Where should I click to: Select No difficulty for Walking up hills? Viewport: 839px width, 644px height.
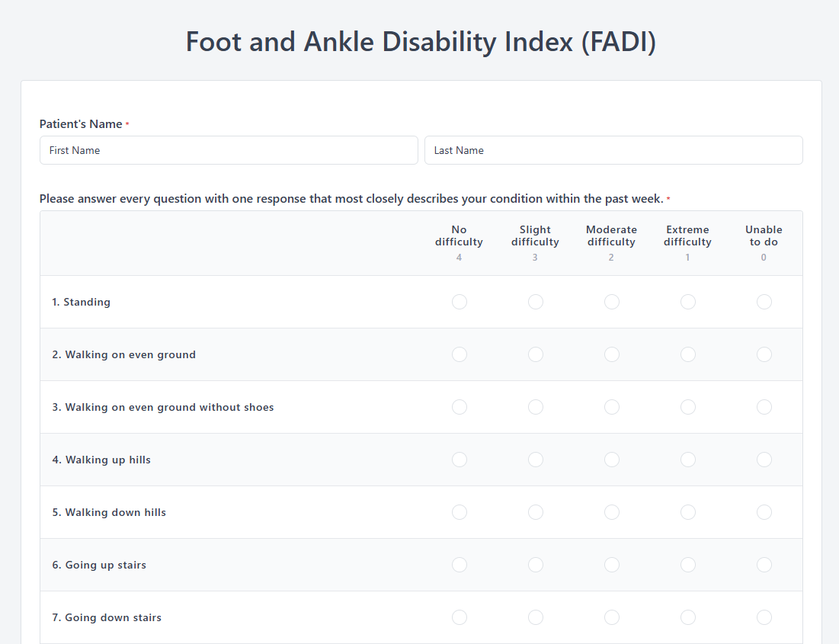pyautogui.click(x=460, y=460)
